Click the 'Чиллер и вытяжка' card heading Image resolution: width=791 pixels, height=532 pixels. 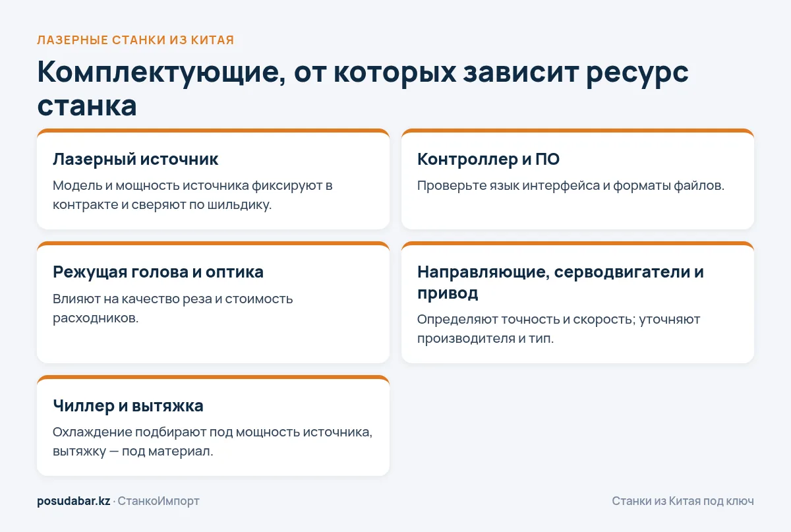coord(128,405)
